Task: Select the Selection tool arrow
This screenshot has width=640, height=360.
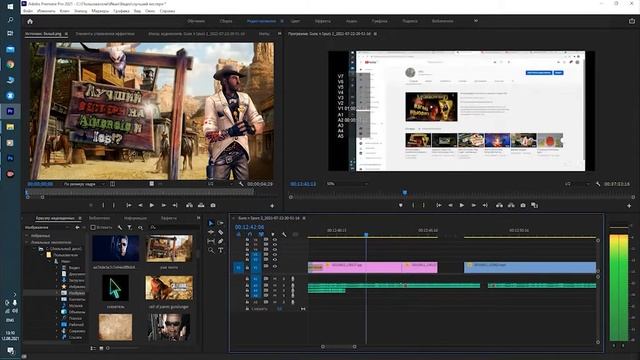Action: pyautogui.click(x=211, y=223)
